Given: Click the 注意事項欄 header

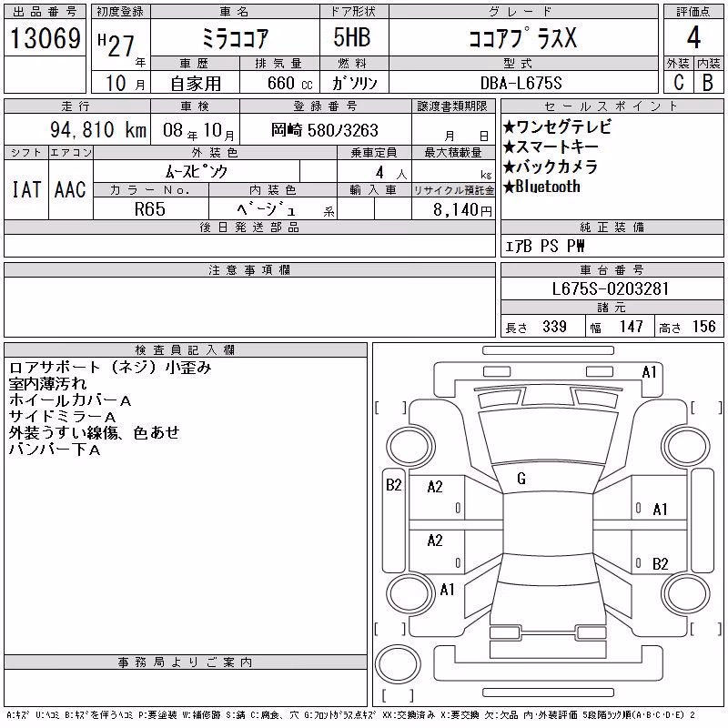Looking at the screenshot, I should (249, 269).
